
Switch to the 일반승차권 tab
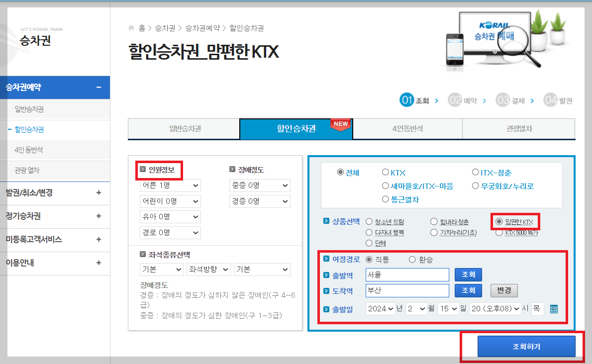(x=184, y=129)
